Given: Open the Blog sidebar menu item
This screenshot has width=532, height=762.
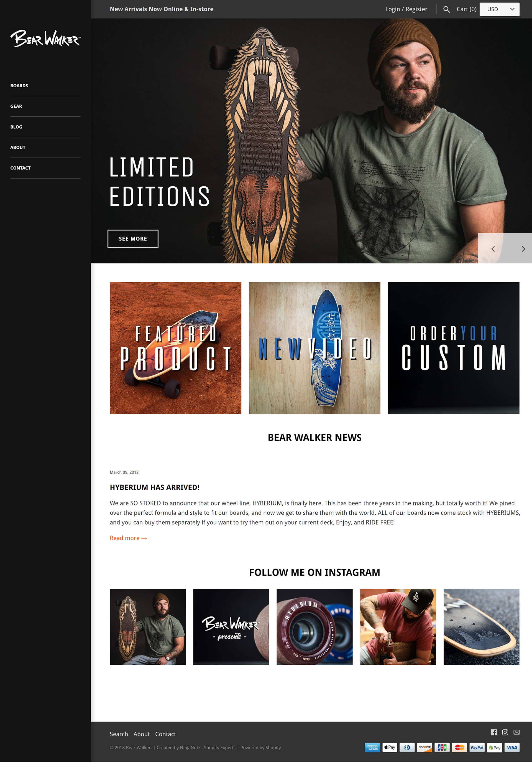Looking at the screenshot, I should click(x=16, y=127).
